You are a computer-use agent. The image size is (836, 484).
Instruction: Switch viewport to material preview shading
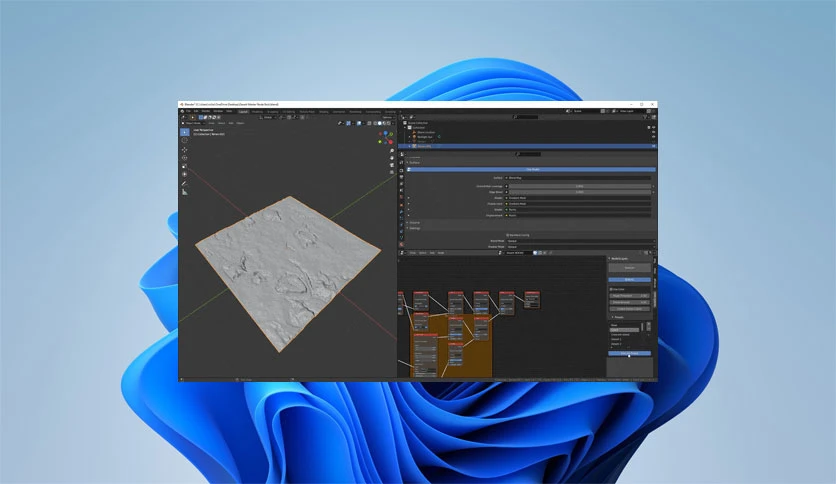click(384, 123)
